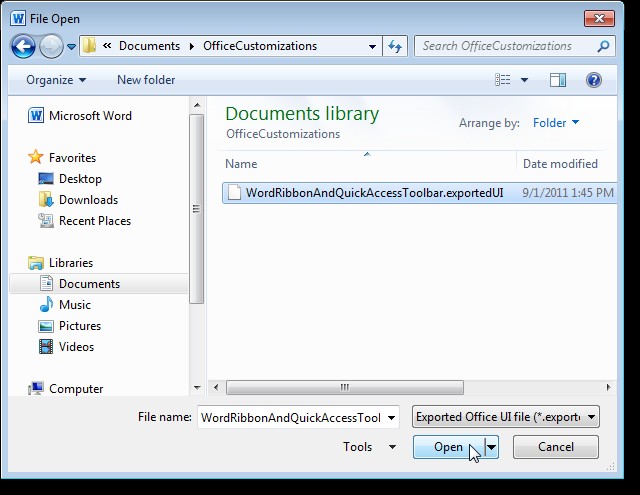Click the Help question mark icon

coord(594,80)
